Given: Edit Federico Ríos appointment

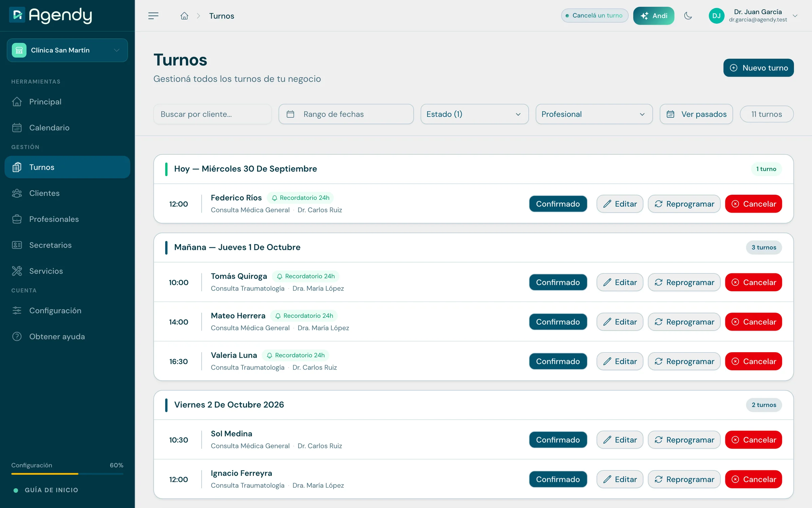Looking at the screenshot, I should pos(619,204).
